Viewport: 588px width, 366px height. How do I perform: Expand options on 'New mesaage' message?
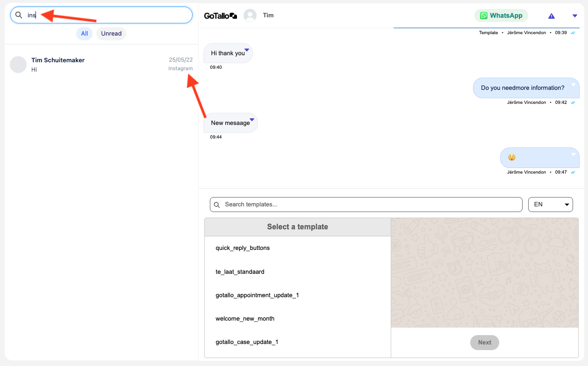(x=251, y=120)
